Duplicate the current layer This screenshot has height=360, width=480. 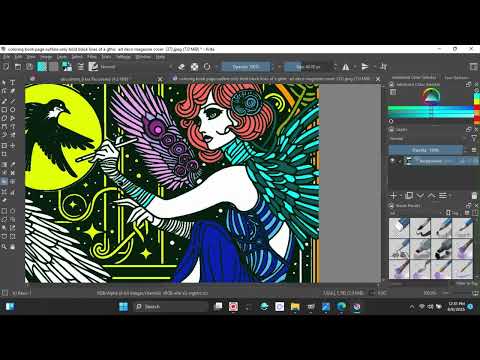[x=409, y=196]
